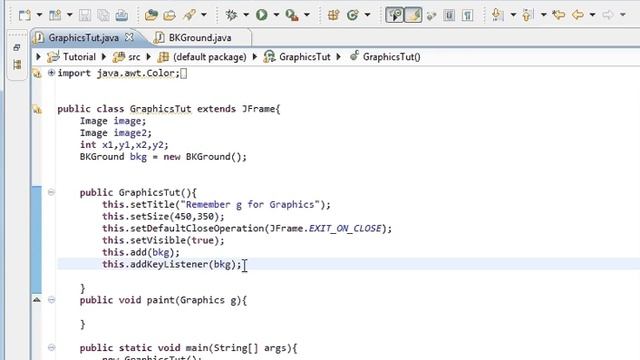Click the warning marker beside import line

(x=37, y=73)
